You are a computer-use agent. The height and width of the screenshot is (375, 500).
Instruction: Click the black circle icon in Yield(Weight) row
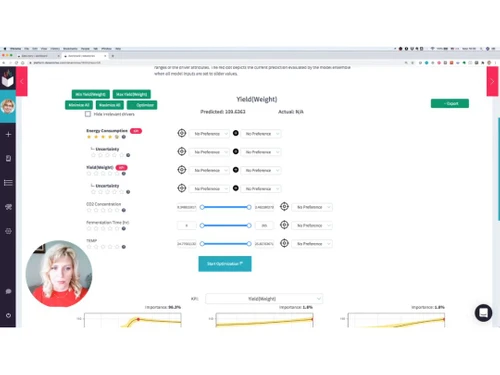click(236, 170)
